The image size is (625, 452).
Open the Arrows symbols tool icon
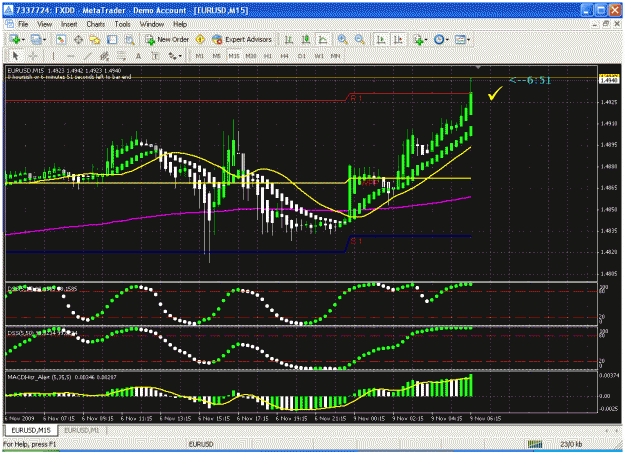point(172,56)
